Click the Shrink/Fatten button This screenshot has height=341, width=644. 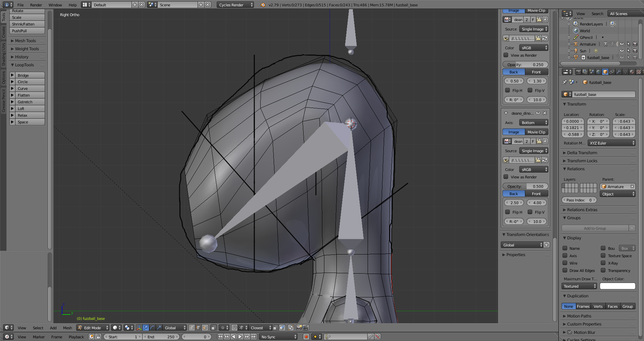27,24
